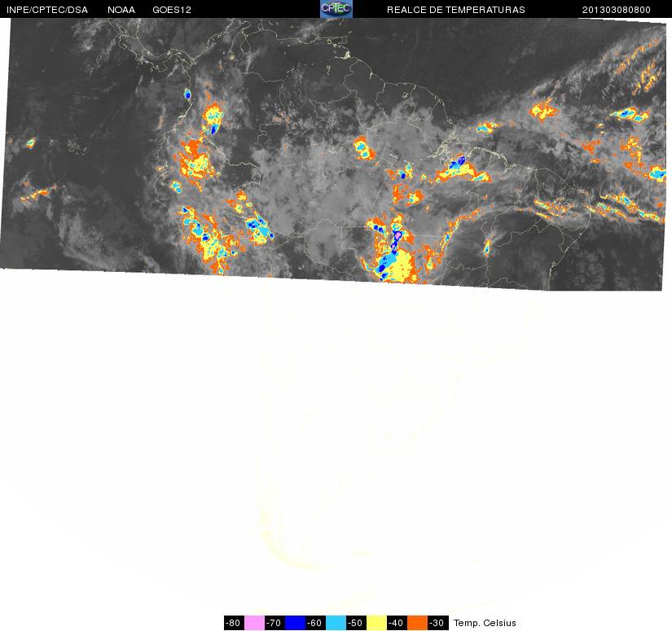Click the -70 legend label

(x=275, y=623)
